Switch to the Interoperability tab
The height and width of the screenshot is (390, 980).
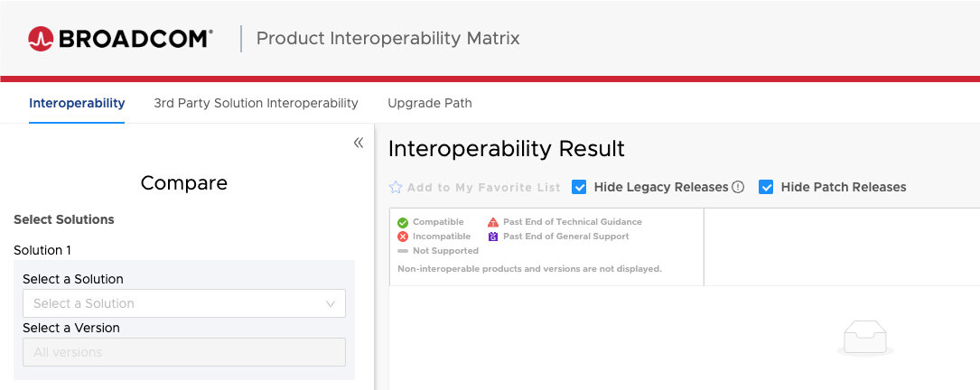pyautogui.click(x=77, y=103)
